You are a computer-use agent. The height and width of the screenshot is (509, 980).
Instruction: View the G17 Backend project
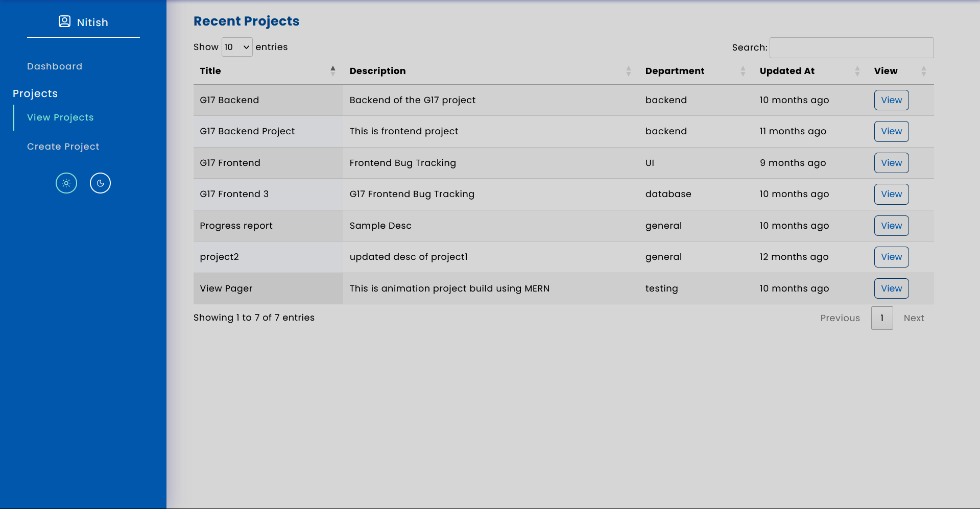pos(891,100)
